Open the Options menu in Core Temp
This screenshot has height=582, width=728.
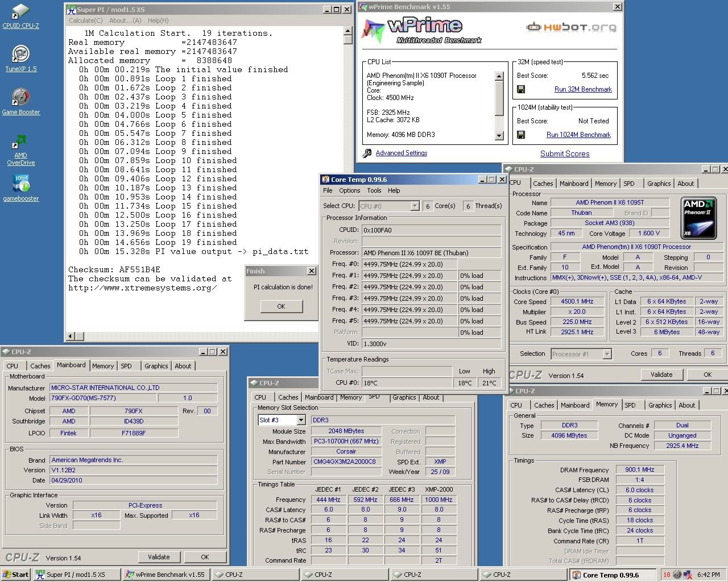click(350, 191)
